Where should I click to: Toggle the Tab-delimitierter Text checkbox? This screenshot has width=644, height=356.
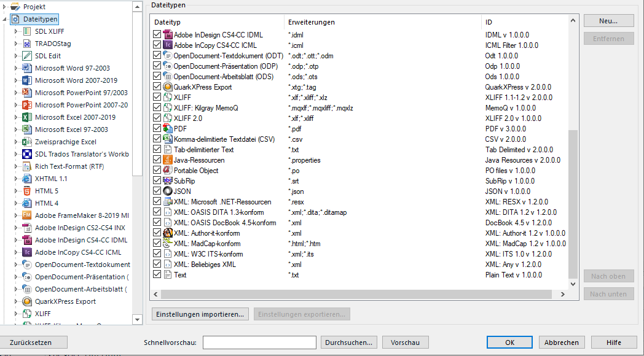[x=157, y=149]
